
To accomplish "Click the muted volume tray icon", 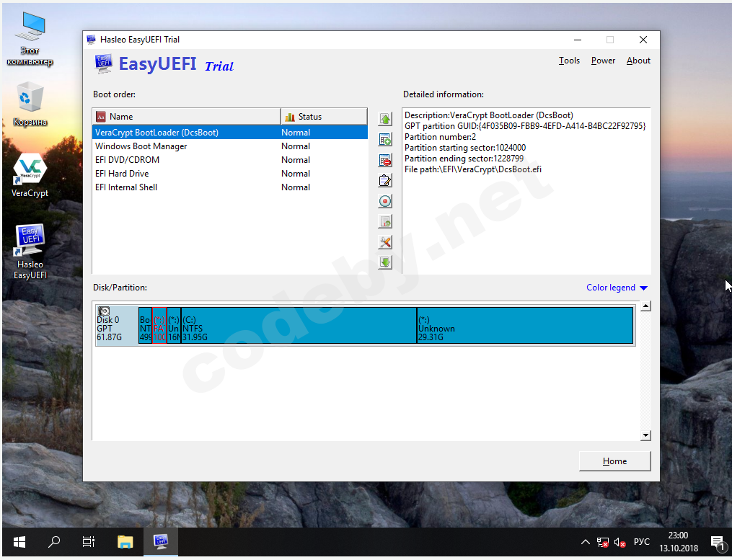I will tap(619, 542).
